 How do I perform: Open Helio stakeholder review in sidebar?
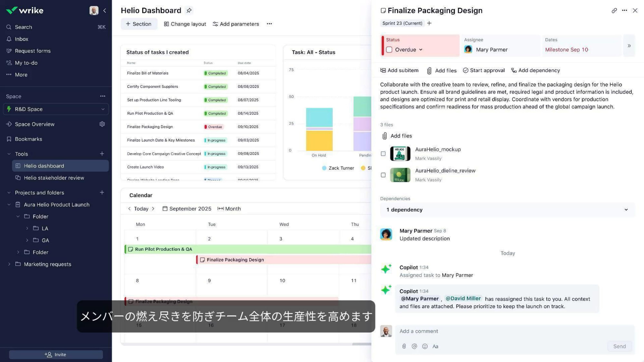(54, 178)
